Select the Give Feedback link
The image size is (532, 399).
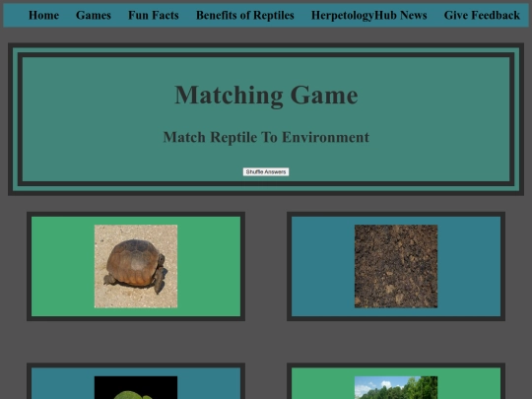click(x=482, y=15)
